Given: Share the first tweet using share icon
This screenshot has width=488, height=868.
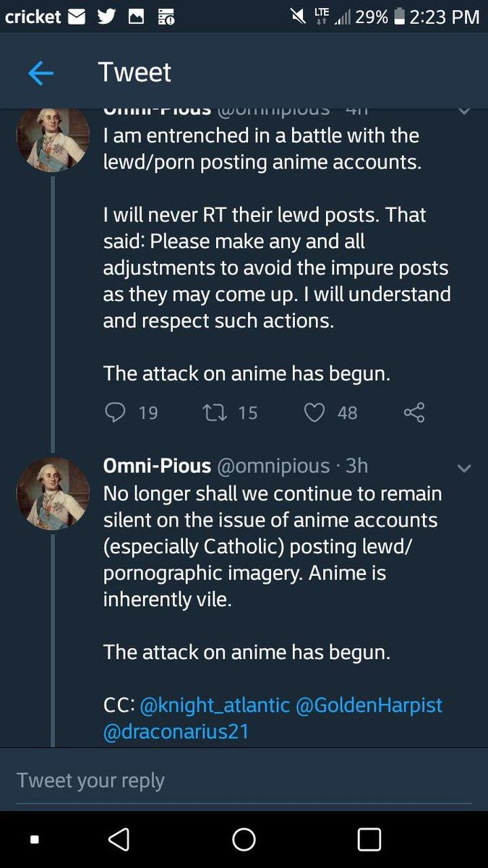Looking at the screenshot, I should click(414, 412).
